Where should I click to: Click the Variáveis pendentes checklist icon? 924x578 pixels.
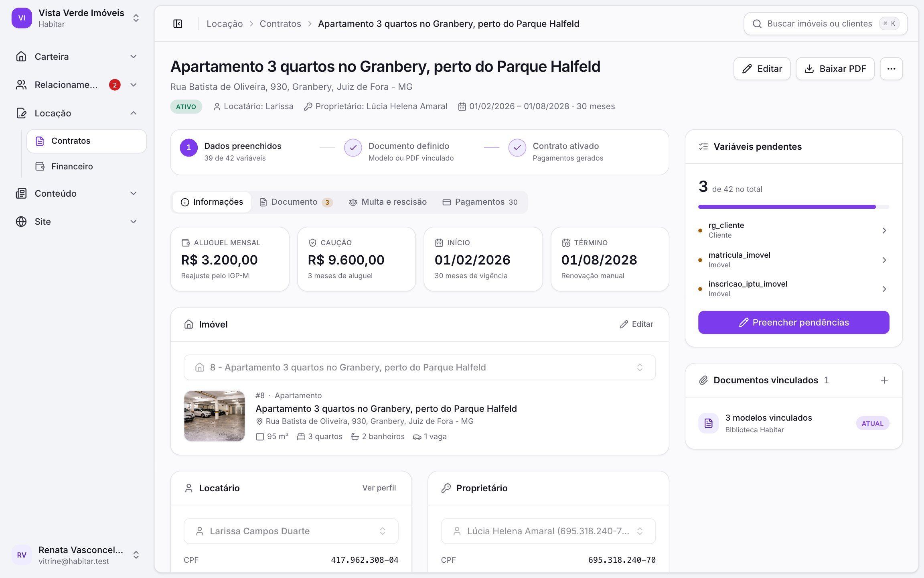[x=703, y=147]
